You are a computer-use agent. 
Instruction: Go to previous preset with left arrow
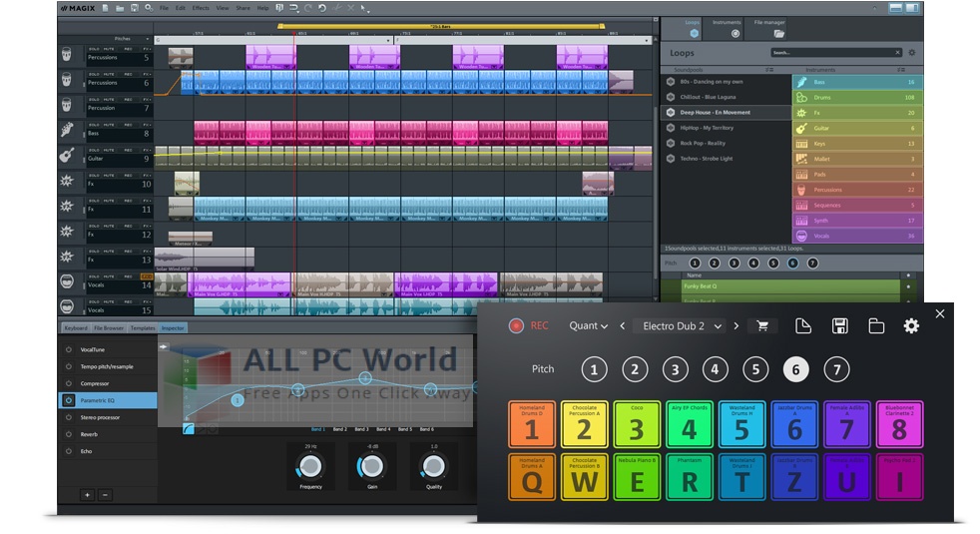[x=623, y=325]
